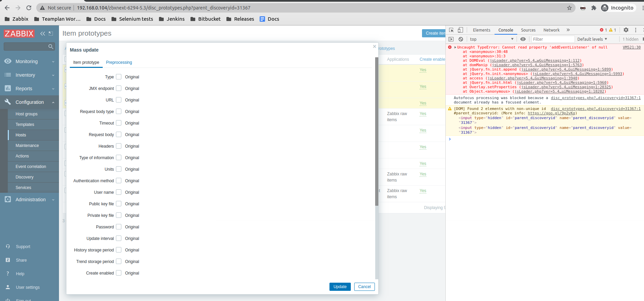This screenshot has height=301, width=644.
Task: Tick the URL checkbox
Action: click(119, 100)
